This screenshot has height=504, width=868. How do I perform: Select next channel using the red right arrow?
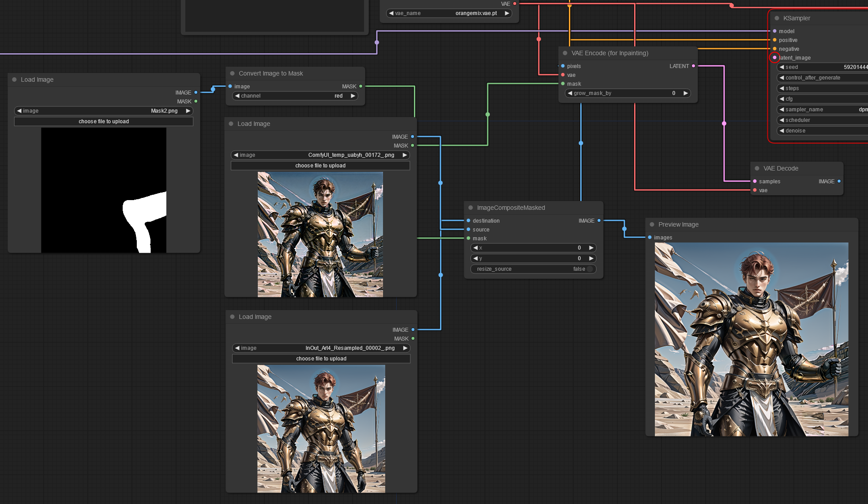coord(353,96)
